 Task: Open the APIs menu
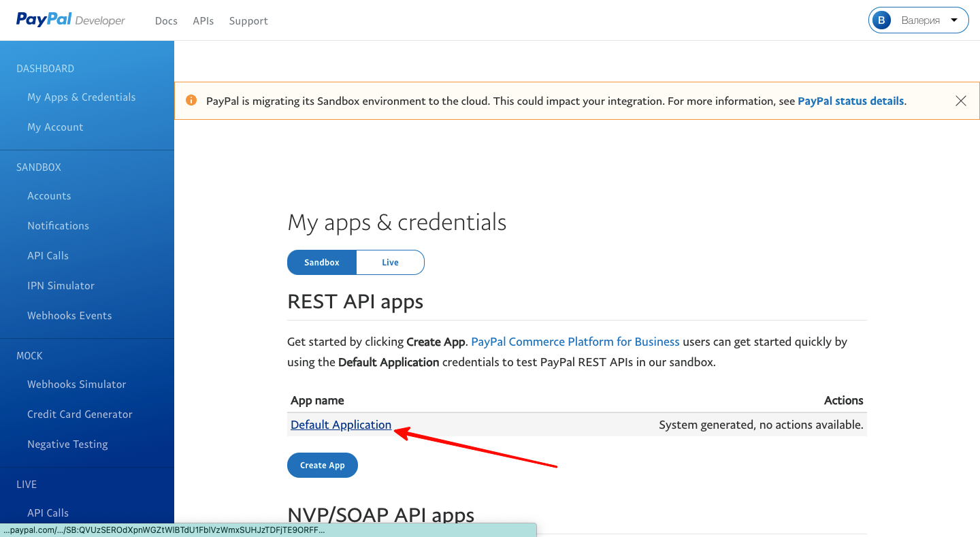tap(203, 21)
